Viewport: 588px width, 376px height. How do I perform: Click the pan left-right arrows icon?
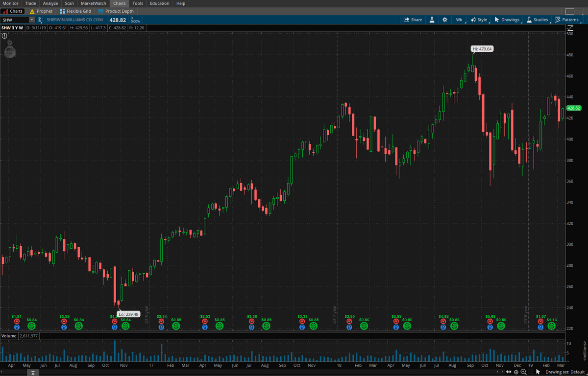509,372
